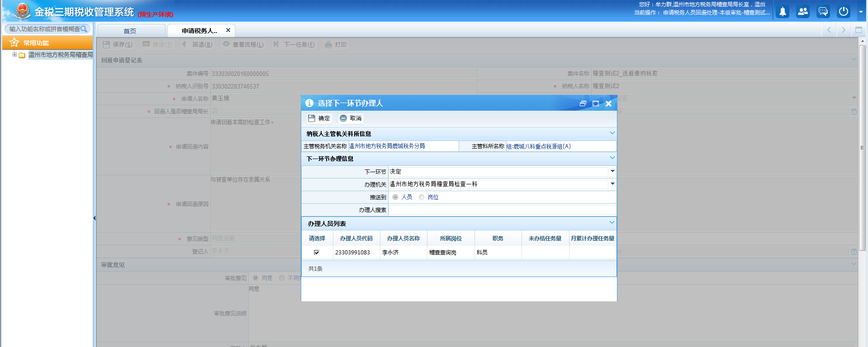Viewport: 868px width, 347px height.
Task: Go to previous tab with left arrow
Action: (829, 30)
